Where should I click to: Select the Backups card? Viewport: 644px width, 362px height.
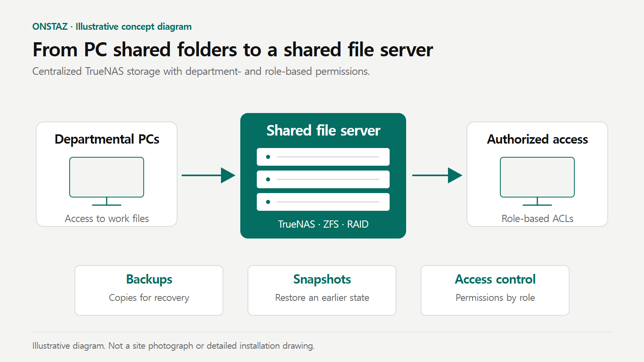point(149,290)
